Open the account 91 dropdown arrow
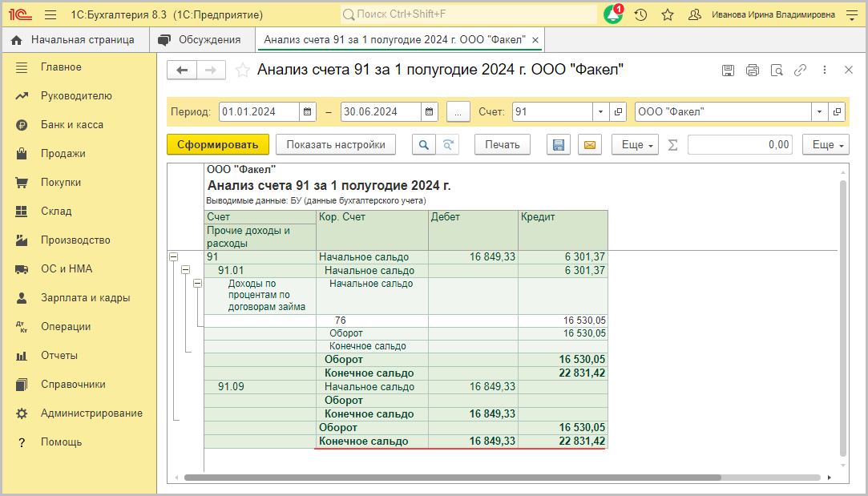 pos(600,112)
